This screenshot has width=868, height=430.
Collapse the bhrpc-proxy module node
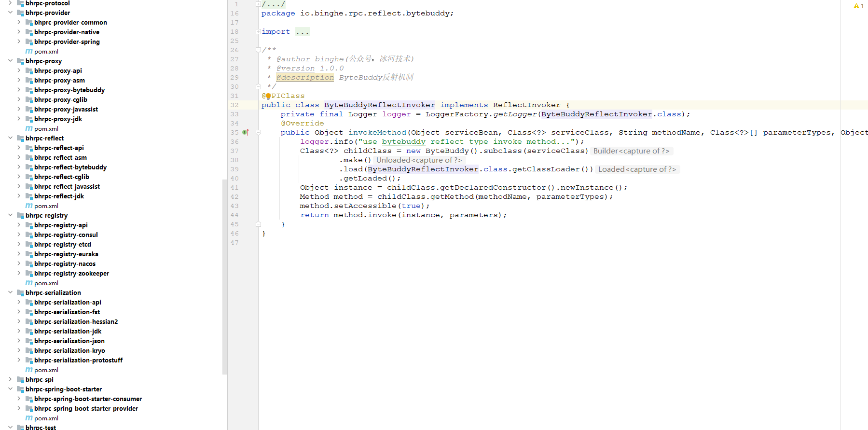coord(10,61)
